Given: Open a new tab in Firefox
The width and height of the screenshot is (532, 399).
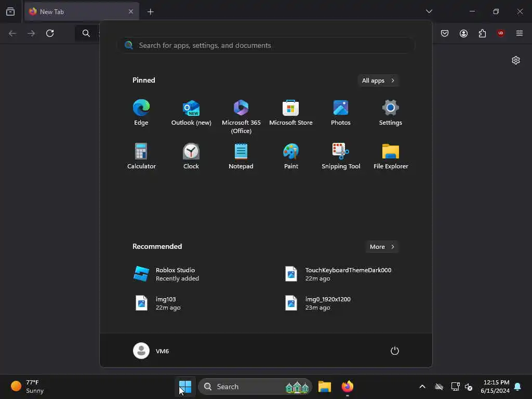Looking at the screenshot, I should click(151, 11).
